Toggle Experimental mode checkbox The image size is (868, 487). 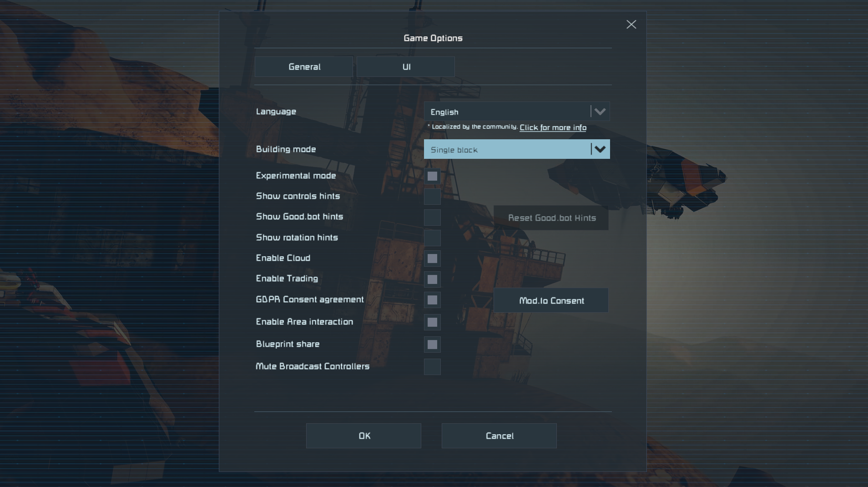pos(432,176)
